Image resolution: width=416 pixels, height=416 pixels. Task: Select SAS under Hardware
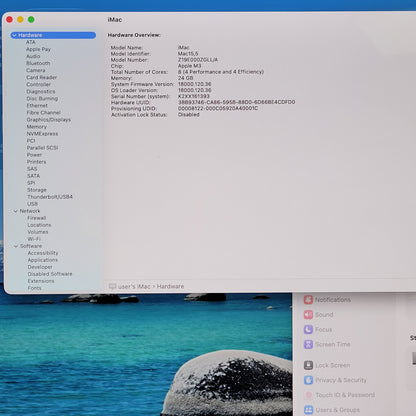pyautogui.click(x=32, y=169)
